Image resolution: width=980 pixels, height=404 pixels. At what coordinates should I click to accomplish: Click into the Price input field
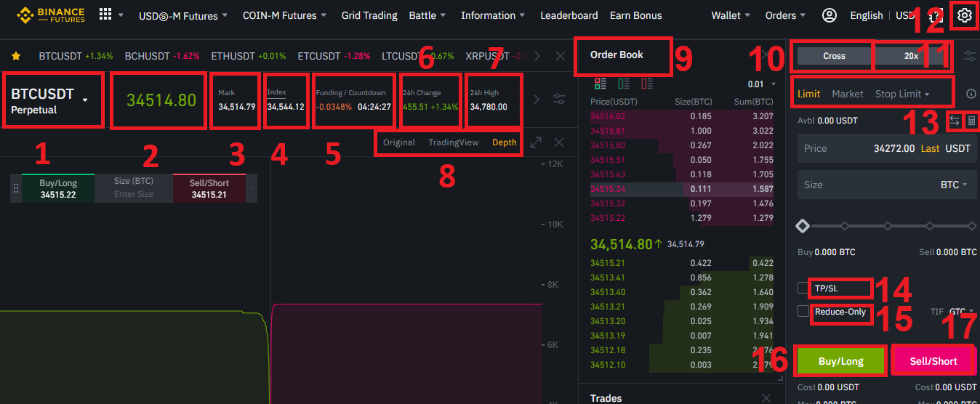pyautogui.click(x=887, y=148)
